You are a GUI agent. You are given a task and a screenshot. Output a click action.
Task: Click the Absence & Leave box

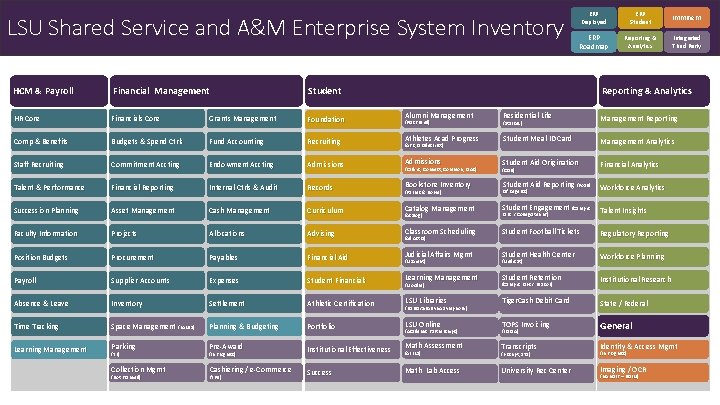[59, 304]
